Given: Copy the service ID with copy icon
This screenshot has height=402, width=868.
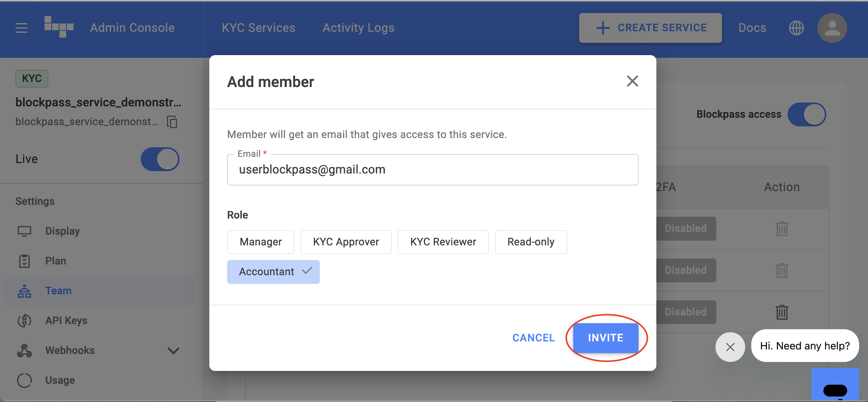Looking at the screenshot, I should click(172, 122).
